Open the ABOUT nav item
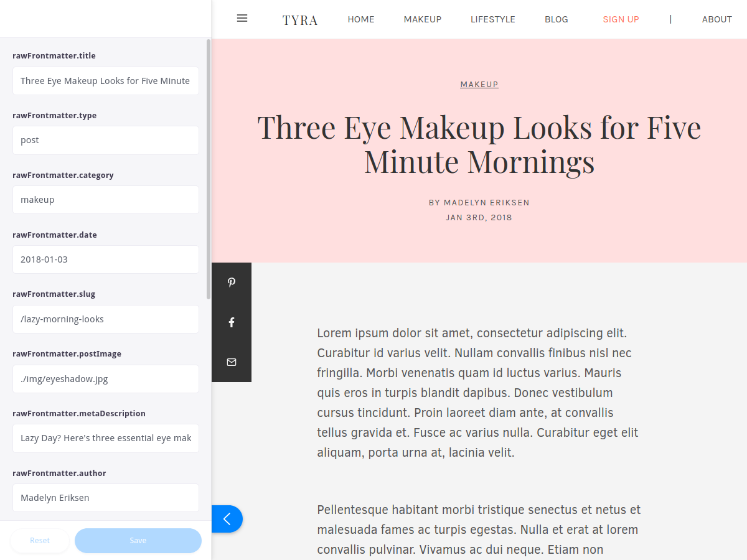The height and width of the screenshot is (560, 747). click(717, 19)
